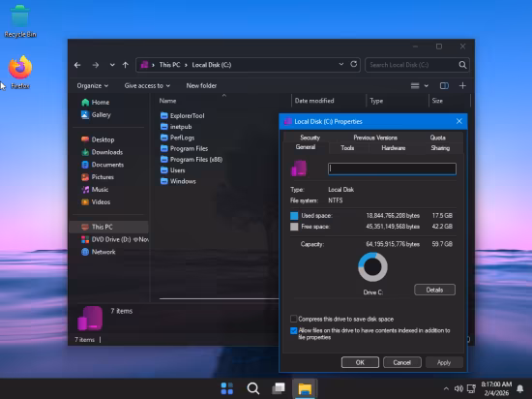
Task: Expand the view options arrow
Action: pyautogui.click(x=427, y=86)
